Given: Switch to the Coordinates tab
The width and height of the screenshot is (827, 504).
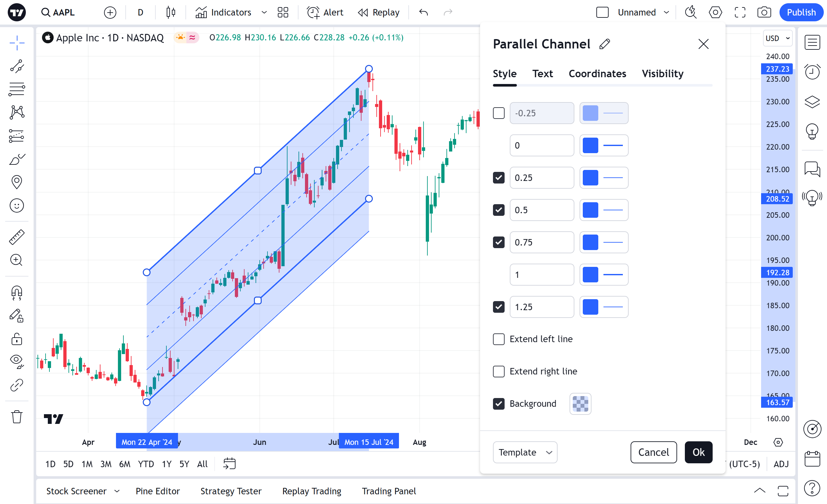Looking at the screenshot, I should click(597, 73).
